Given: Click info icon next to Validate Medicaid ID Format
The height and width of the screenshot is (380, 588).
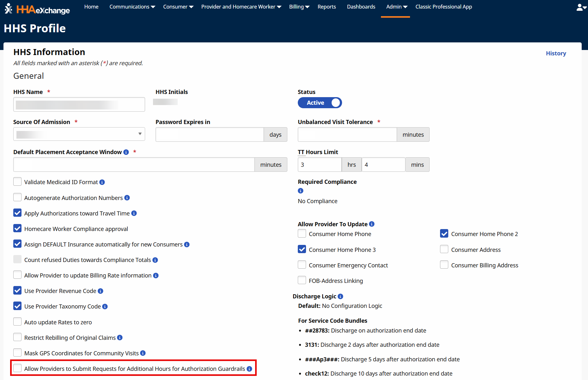Looking at the screenshot, I should 102,182.
